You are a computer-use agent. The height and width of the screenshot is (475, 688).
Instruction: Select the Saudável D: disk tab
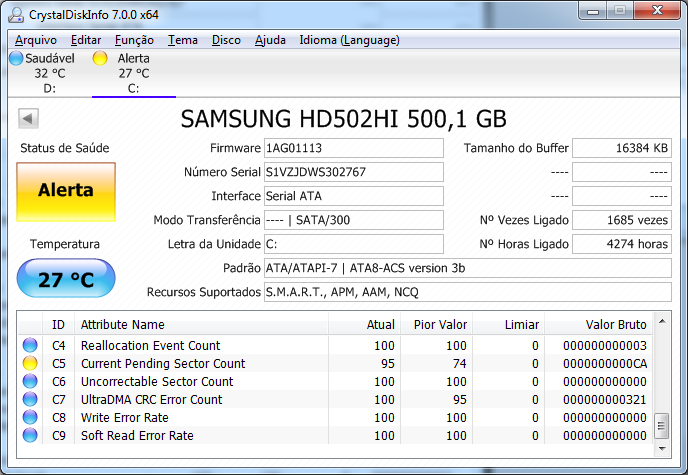click(x=49, y=73)
